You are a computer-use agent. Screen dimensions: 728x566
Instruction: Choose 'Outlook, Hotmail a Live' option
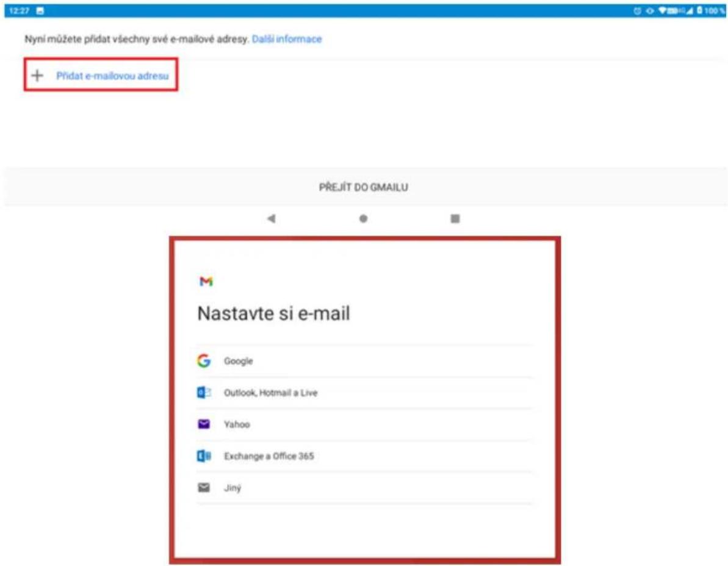click(x=364, y=393)
